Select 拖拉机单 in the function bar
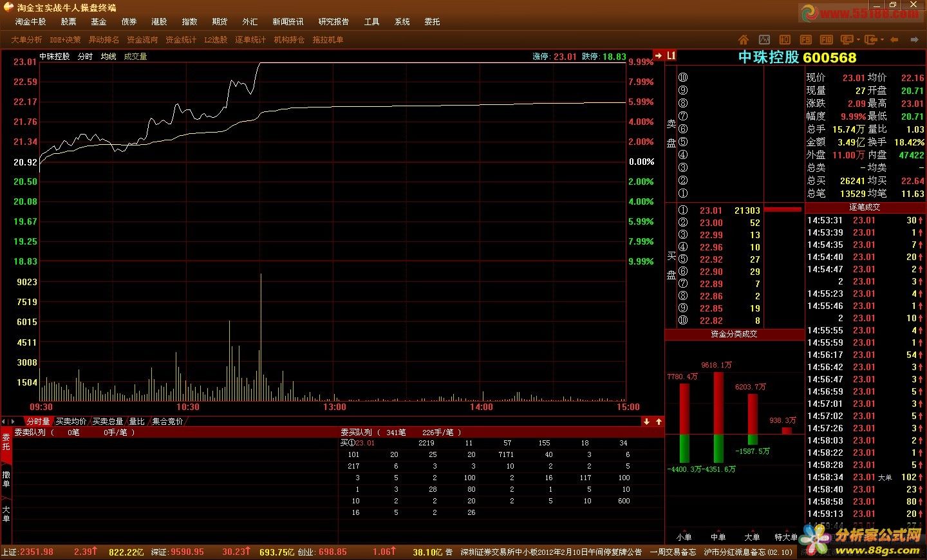The image size is (927, 560). 328,40
